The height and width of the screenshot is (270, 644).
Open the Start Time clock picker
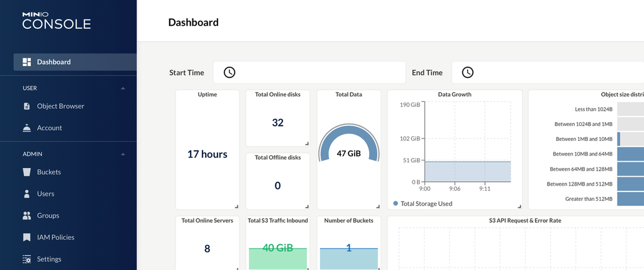(x=229, y=72)
